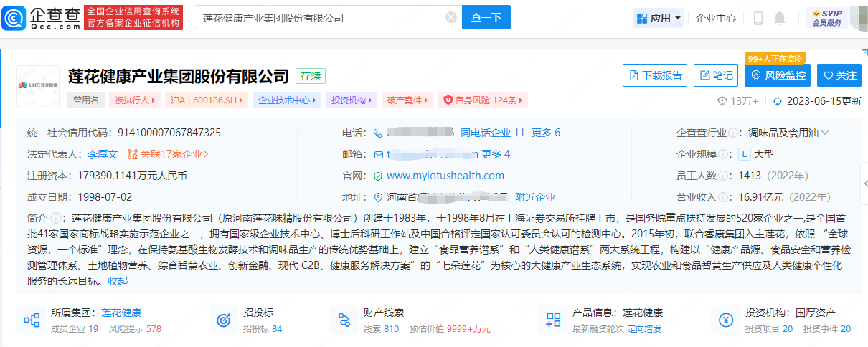868x347 pixels.
Task: Click the info icon beside 企查查行业
Action: tap(733, 133)
